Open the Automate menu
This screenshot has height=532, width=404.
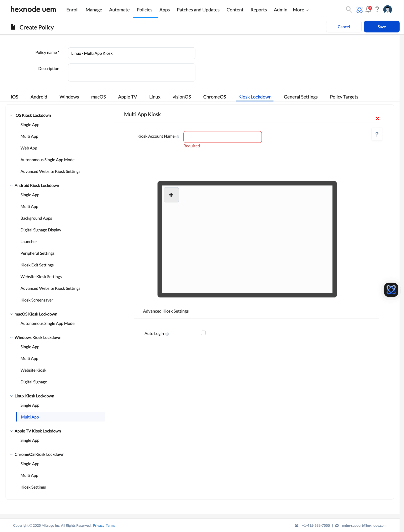tap(119, 10)
